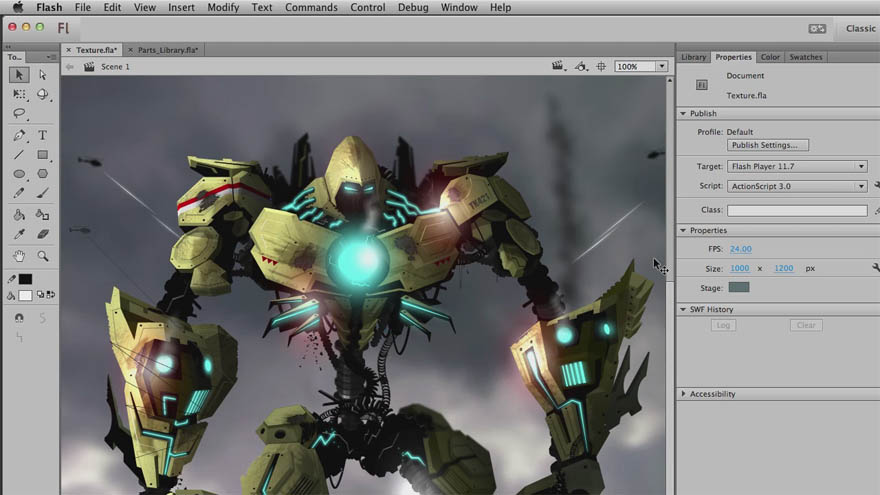The image size is (880, 495).
Task: Select the Rectangle tool
Action: 43,154
